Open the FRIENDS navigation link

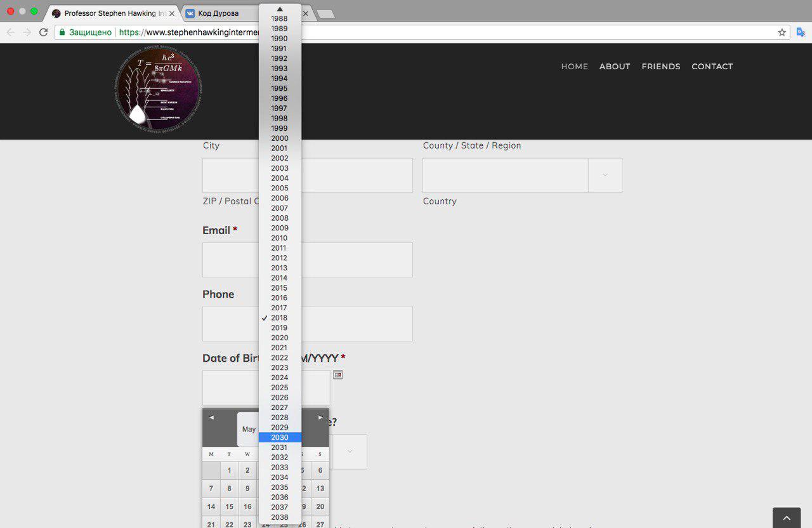point(661,67)
